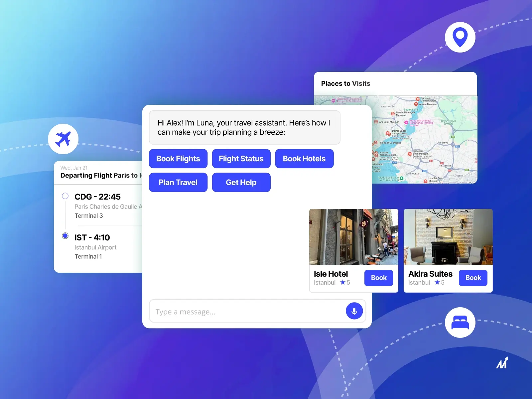Screen dimensions: 532x399
Task: Select the IST 4:10 arrival radio button
Action: click(x=65, y=236)
